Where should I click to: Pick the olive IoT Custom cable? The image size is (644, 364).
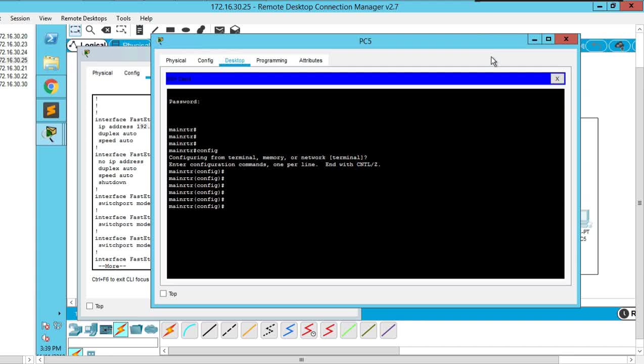pyautogui.click(x=369, y=331)
